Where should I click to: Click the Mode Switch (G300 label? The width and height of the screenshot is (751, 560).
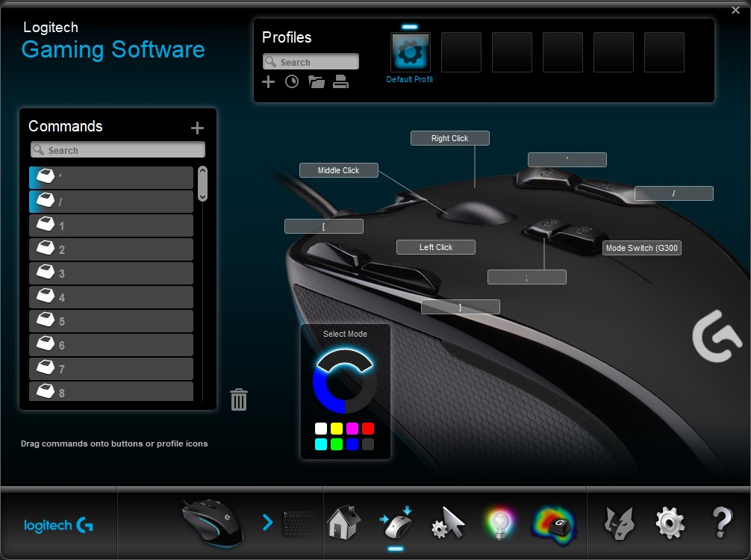pyautogui.click(x=642, y=248)
